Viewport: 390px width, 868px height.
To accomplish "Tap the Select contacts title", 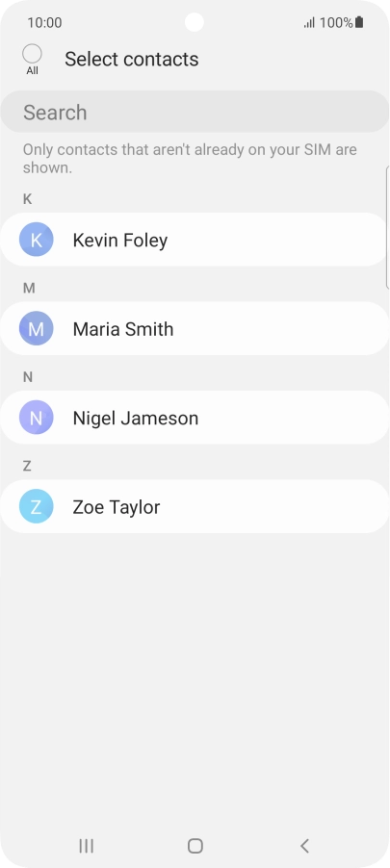I will [132, 60].
